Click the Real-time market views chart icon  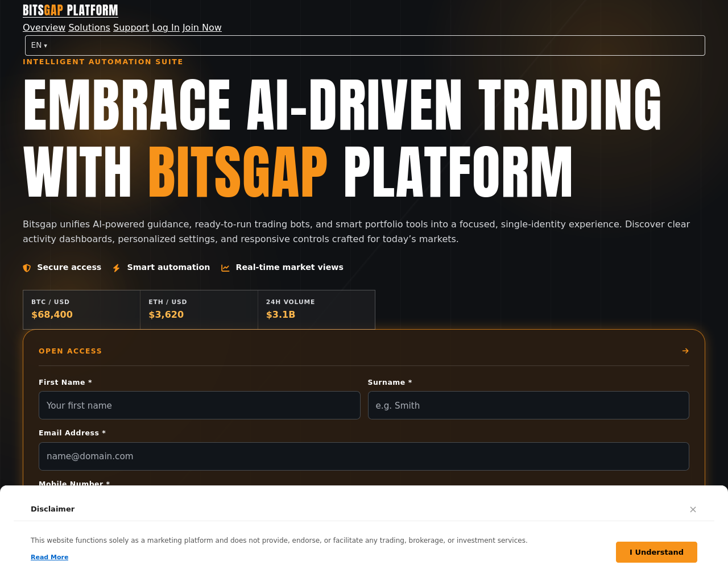pyautogui.click(x=225, y=268)
